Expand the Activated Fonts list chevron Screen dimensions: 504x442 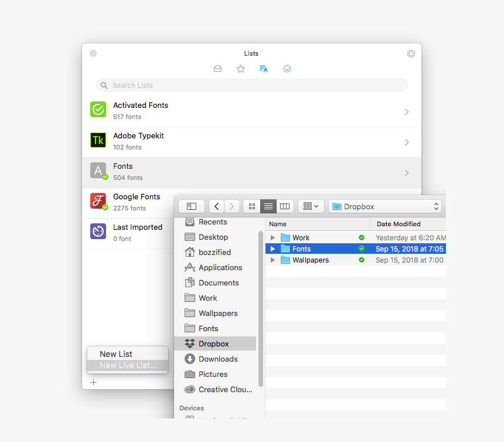[407, 112]
